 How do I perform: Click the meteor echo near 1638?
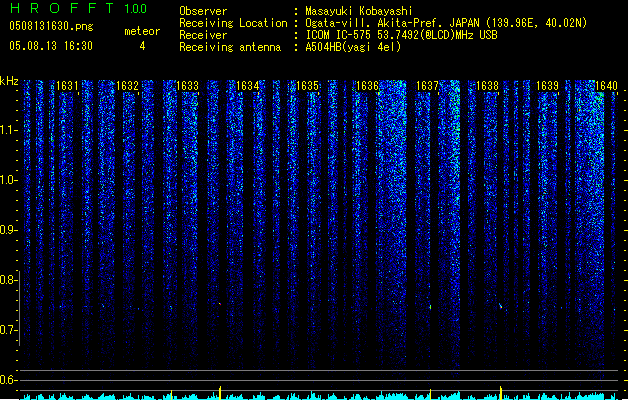(x=501, y=306)
